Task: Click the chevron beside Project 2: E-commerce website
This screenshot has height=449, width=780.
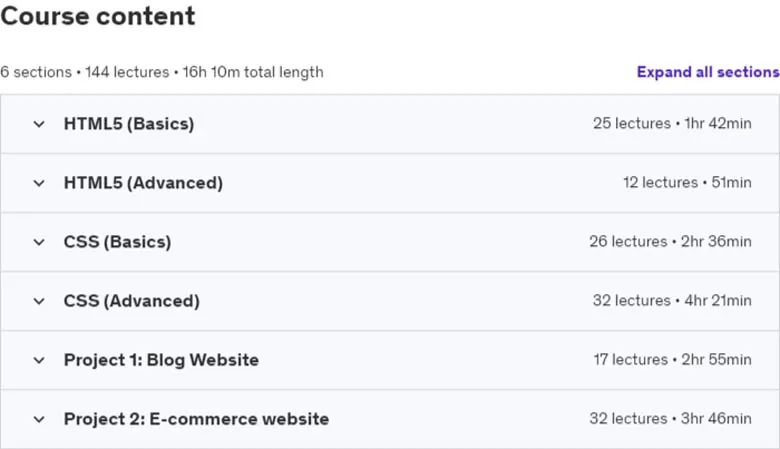Action: (x=39, y=420)
